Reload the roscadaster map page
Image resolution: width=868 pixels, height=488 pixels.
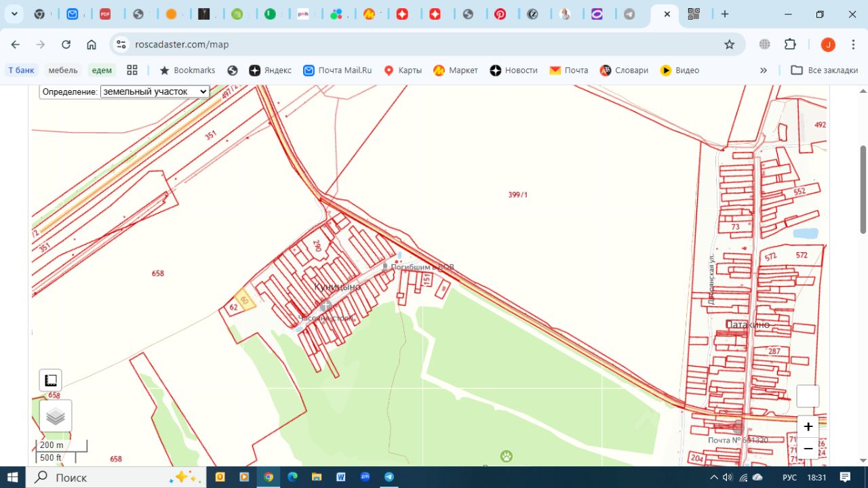[66, 44]
